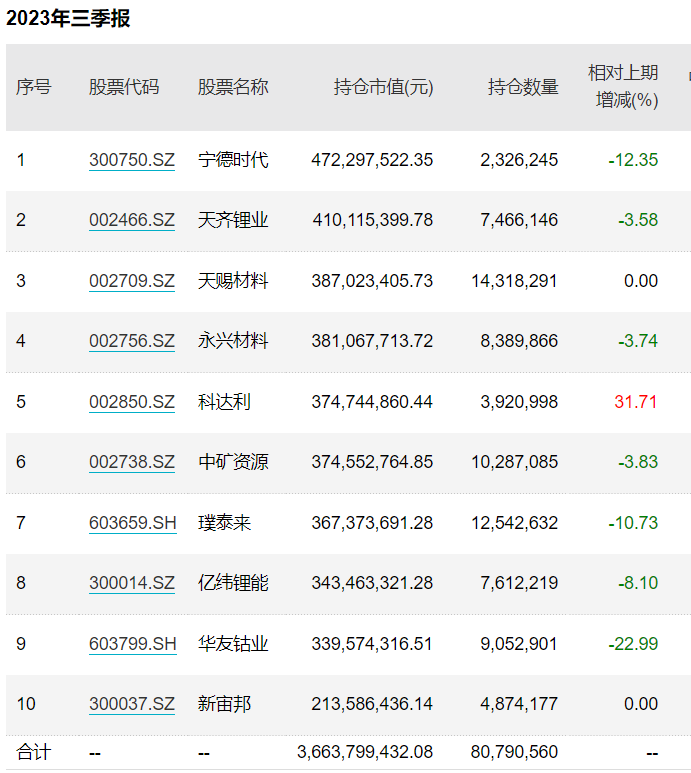The image size is (691, 773).
Task: Click market value 387,023,405.73
Action: click(x=372, y=281)
